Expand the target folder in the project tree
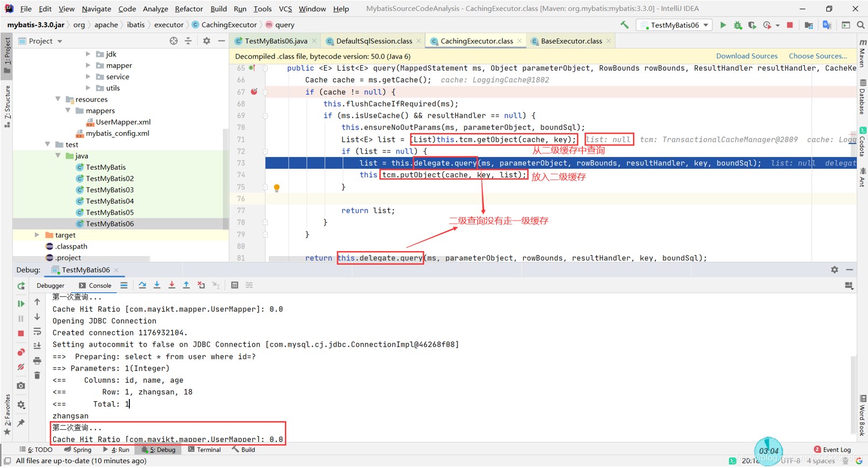This screenshot has width=868, height=468. 37,235
